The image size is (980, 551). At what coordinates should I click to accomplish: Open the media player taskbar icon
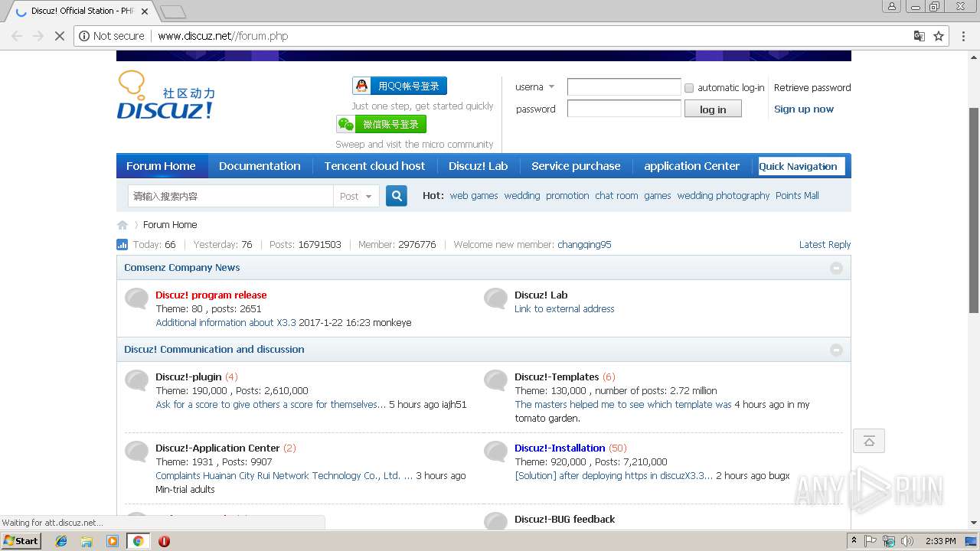(113, 541)
